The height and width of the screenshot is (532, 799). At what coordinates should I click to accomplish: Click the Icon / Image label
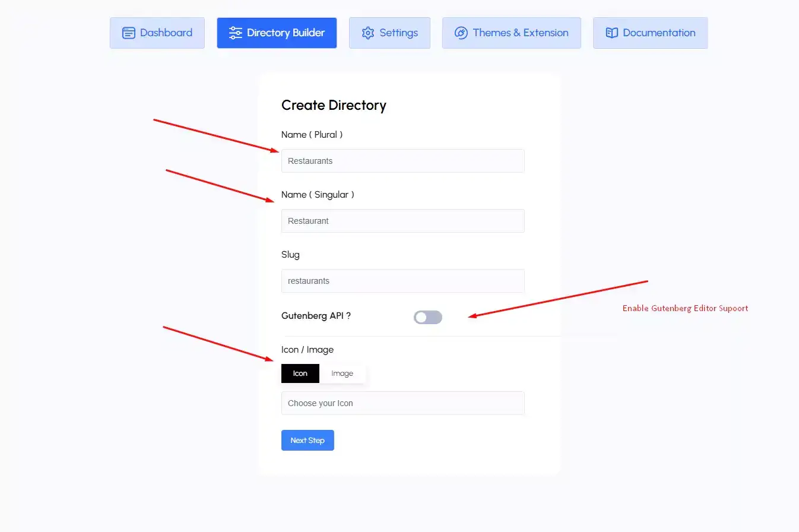click(307, 350)
